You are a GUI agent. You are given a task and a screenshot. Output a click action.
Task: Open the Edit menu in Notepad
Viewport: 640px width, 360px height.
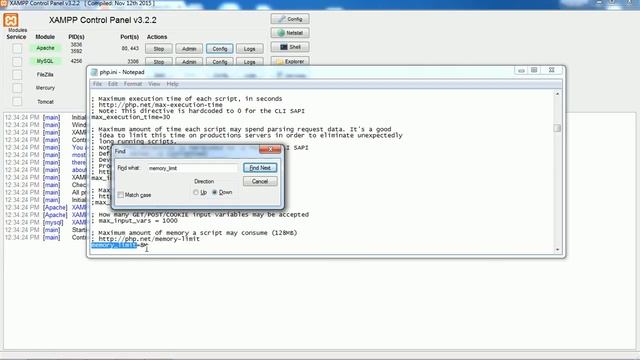coord(113,84)
